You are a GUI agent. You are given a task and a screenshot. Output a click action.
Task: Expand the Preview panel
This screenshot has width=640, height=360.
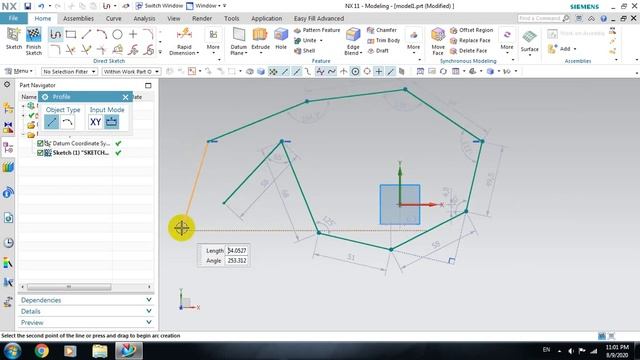point(86,322)
